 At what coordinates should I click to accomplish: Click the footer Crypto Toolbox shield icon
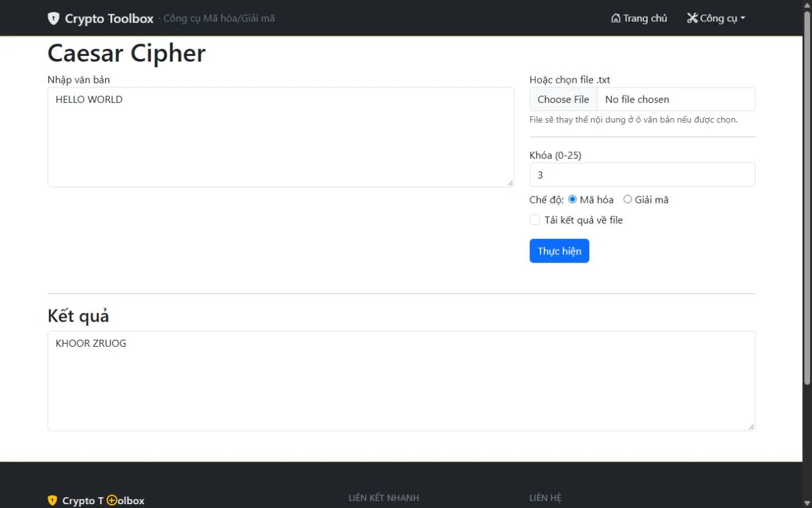click(x=53, y=500)
